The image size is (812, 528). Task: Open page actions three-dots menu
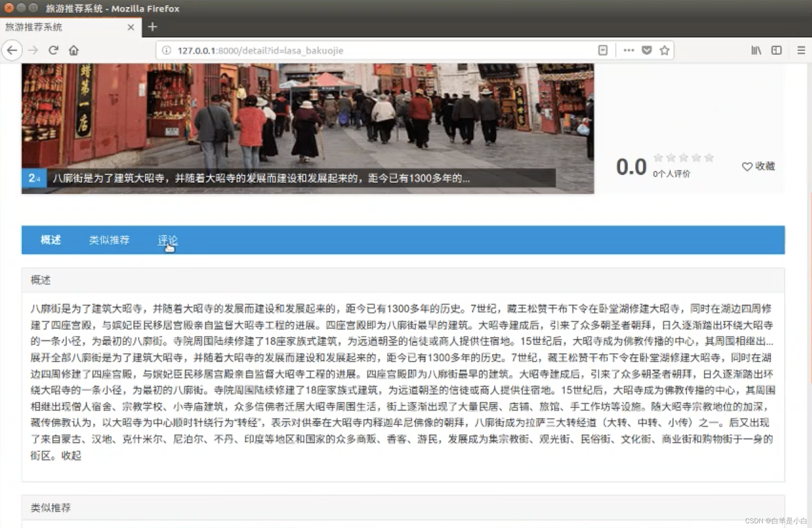628,50
